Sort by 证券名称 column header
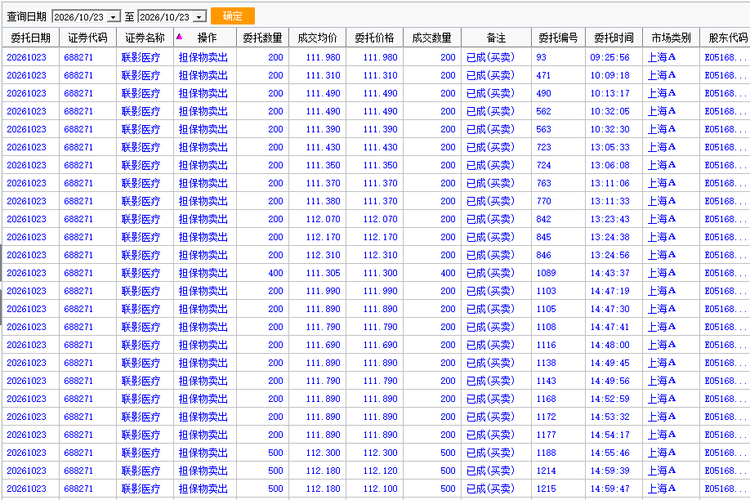The width and height of the screenshot is (750, 500). (145, 38)
